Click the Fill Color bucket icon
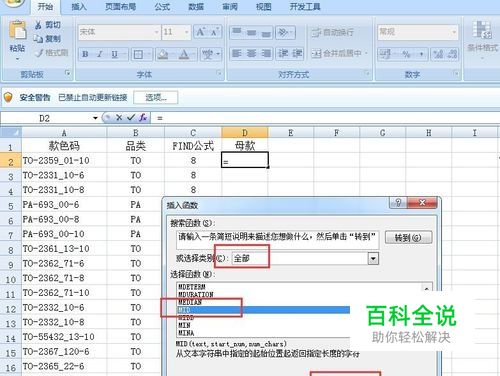The height and width of the screenshot is (376, 500). pyautogui.click(x=163, y=54)
